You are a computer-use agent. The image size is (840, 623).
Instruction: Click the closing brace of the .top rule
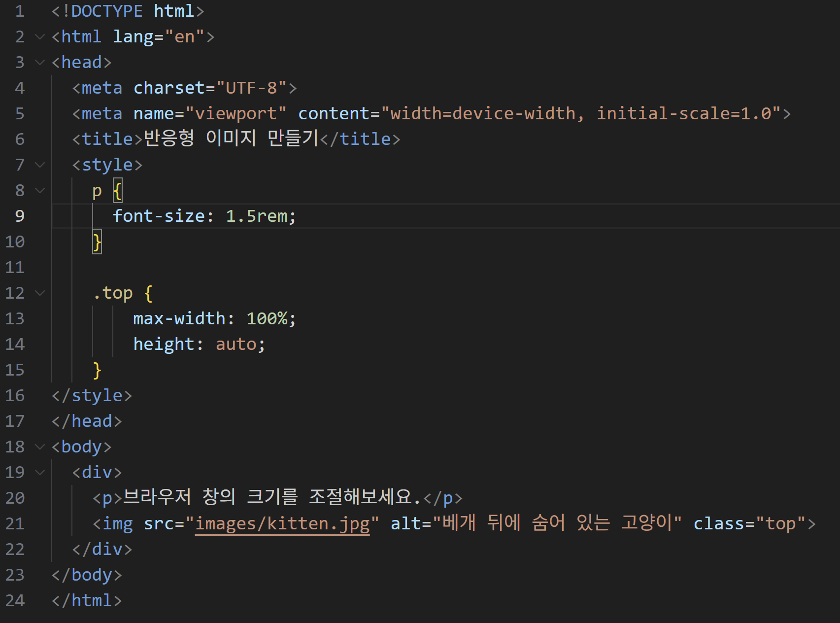coord(97,370)
